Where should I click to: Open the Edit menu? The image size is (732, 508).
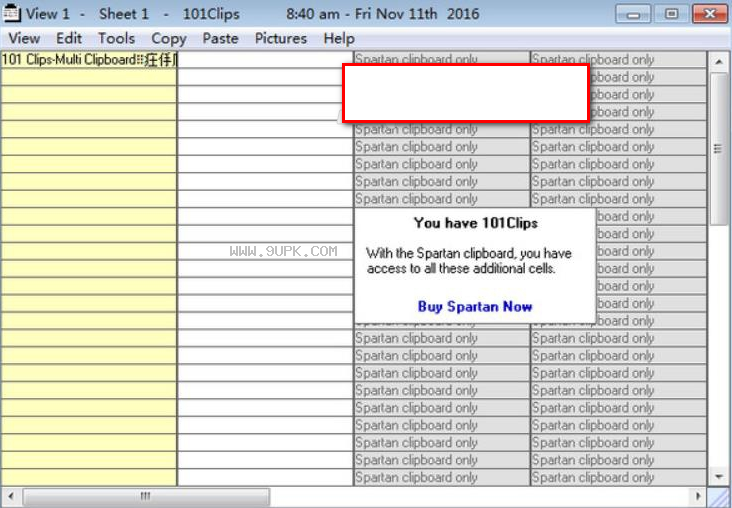coord(69,38)
